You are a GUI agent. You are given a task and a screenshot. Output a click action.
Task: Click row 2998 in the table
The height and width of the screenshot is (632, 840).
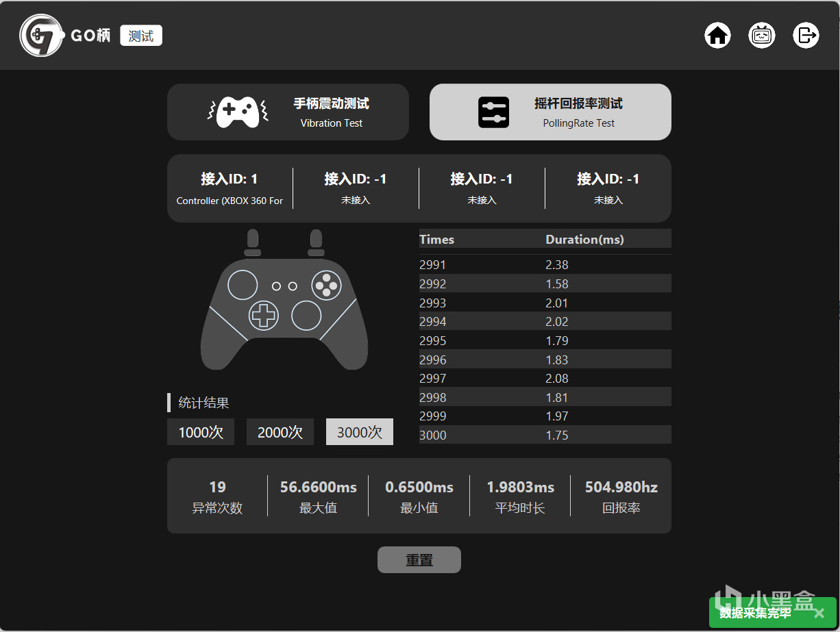[x=545, y=397]
